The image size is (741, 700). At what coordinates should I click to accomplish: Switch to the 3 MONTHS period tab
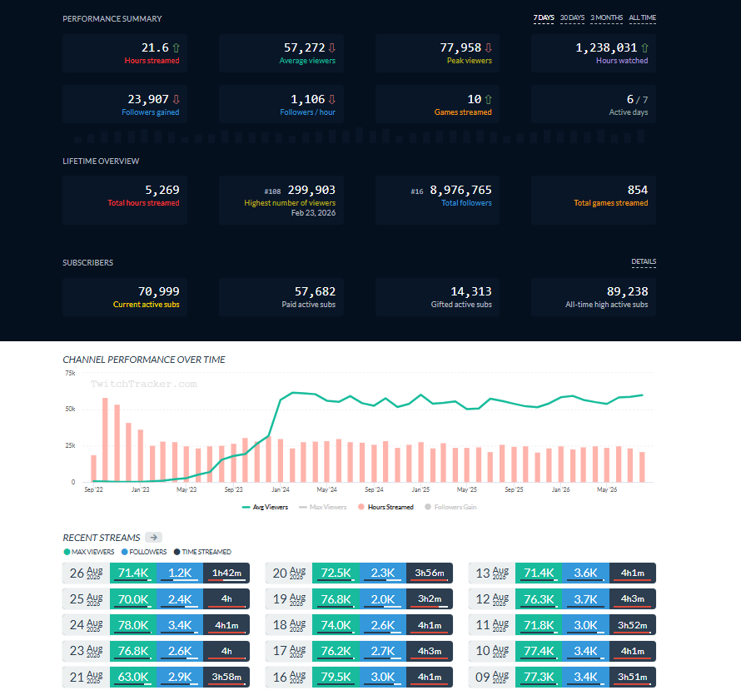[x=606, y=18]
